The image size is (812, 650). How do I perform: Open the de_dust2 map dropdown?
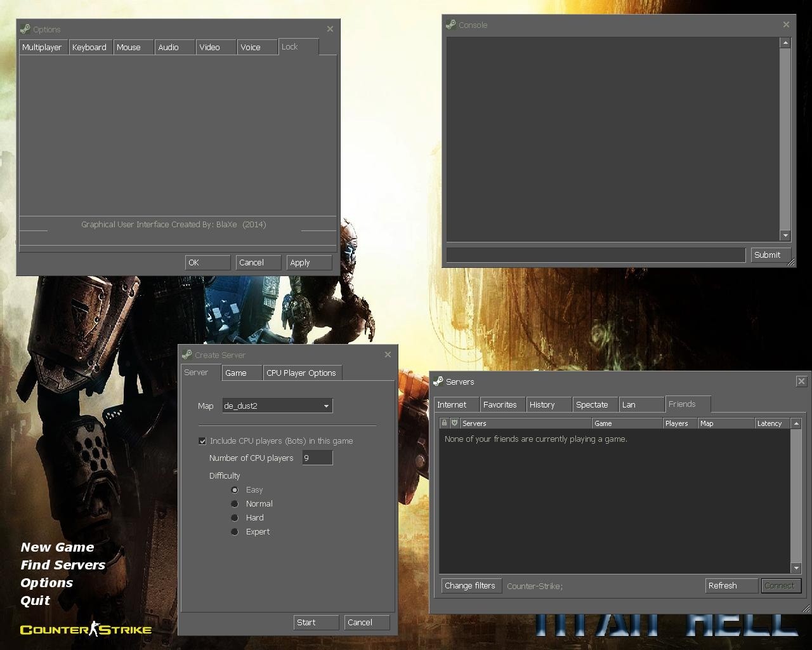(x=326, y=406)
